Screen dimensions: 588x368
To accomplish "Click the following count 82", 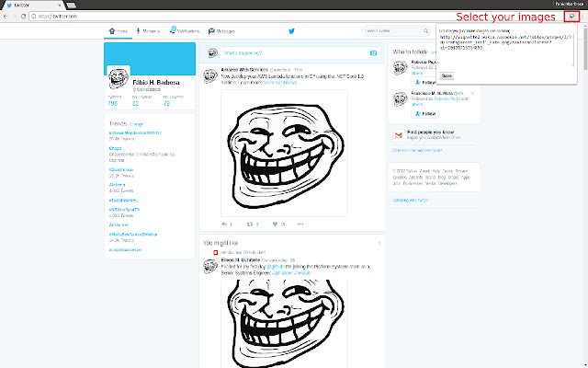I will coord(135,103).
